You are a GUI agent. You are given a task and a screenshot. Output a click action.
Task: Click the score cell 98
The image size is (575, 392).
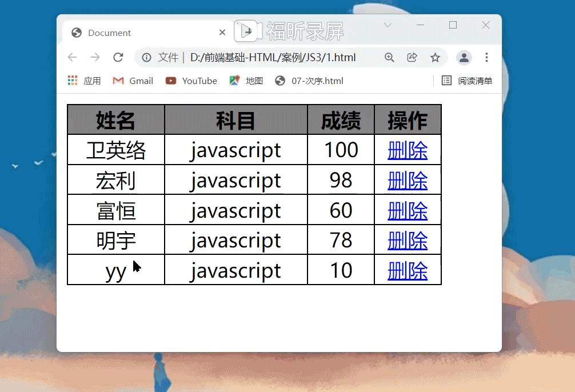(341, 180)
